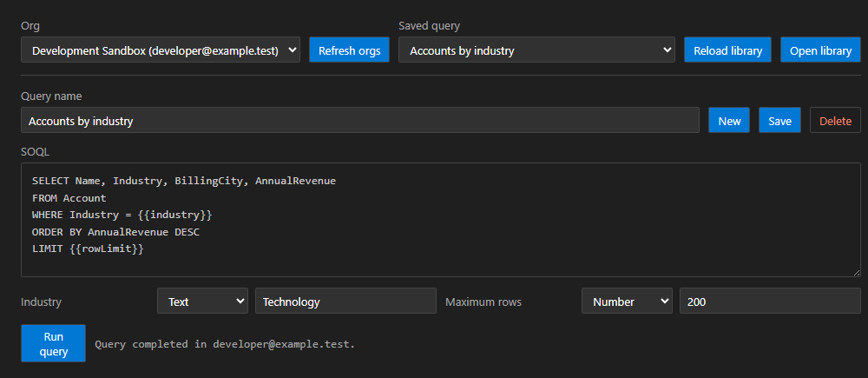Click the 'Industry' parameter label
The height and width of the screenshot is (378, 868).
[41, 302]
